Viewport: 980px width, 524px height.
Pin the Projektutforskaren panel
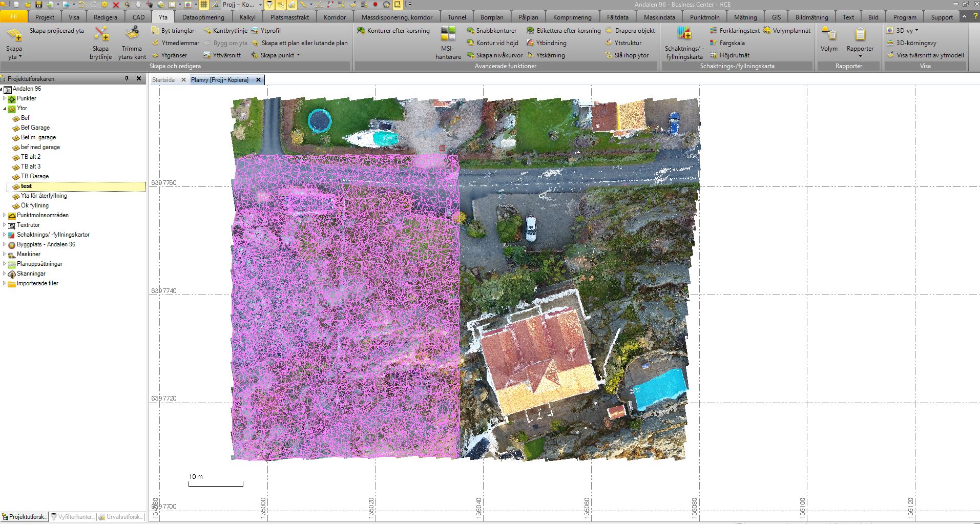(127, 79)
